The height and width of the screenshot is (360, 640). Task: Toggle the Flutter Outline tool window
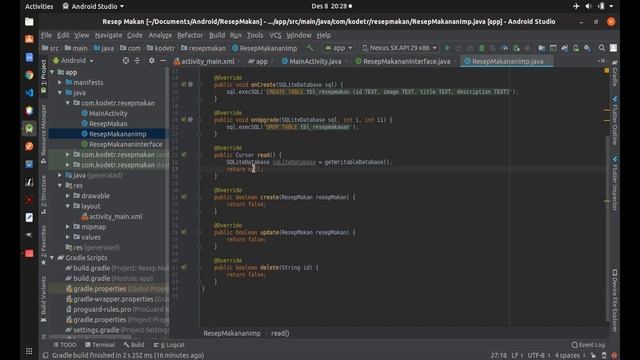tap(615, 121)
